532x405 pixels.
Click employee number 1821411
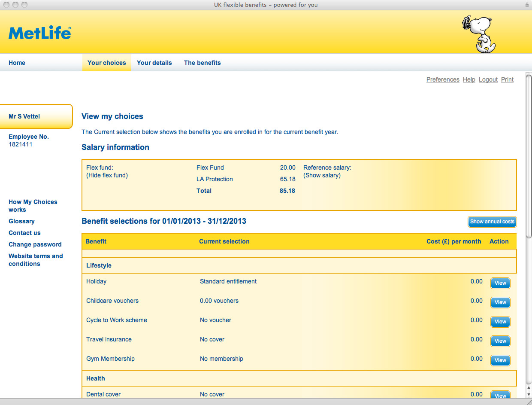(x=21, y=144)
